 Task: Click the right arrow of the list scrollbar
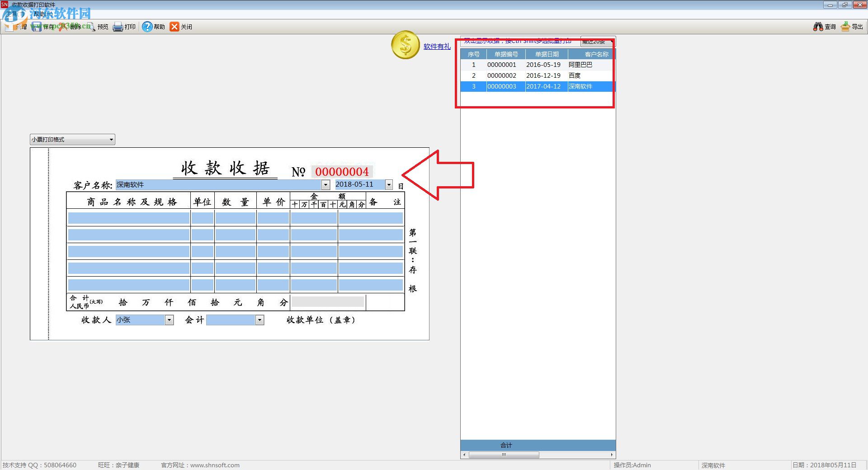(x=612, y=455)
